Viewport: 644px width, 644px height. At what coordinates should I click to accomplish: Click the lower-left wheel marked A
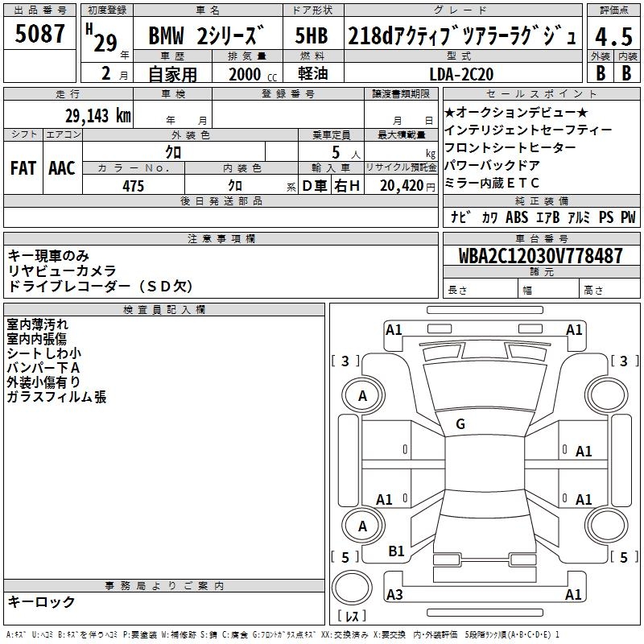click(363, 526)
